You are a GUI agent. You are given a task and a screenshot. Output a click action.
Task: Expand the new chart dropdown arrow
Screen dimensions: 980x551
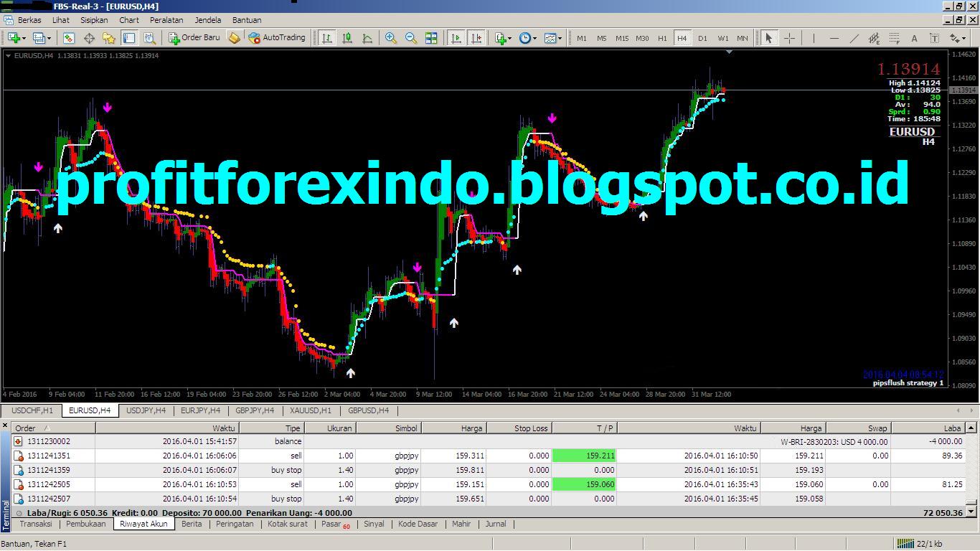[x=24, y=38]
